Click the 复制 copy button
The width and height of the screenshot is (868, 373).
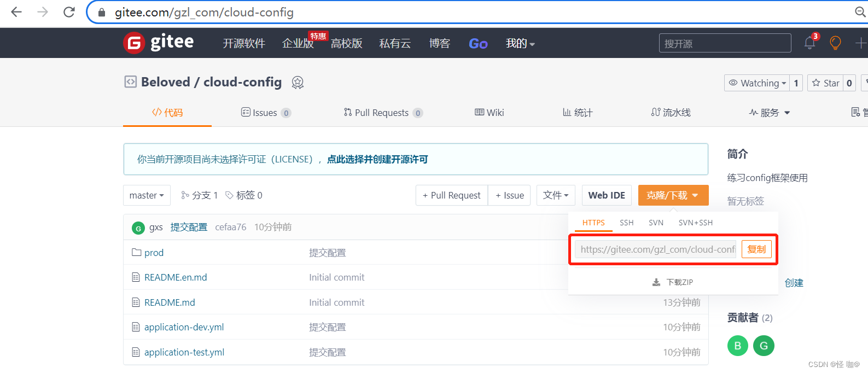[x=757, y=249]
